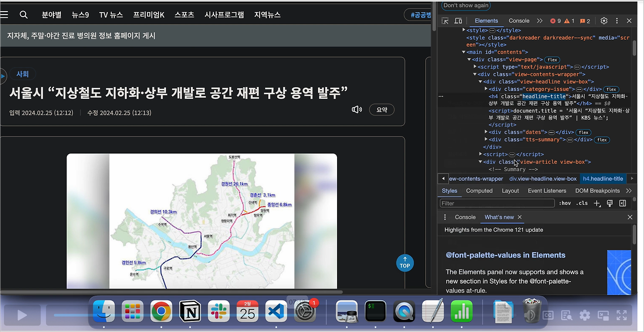Open Preview from the Dock
Viewport: 644px width, 332px height.
coord(347,312)
